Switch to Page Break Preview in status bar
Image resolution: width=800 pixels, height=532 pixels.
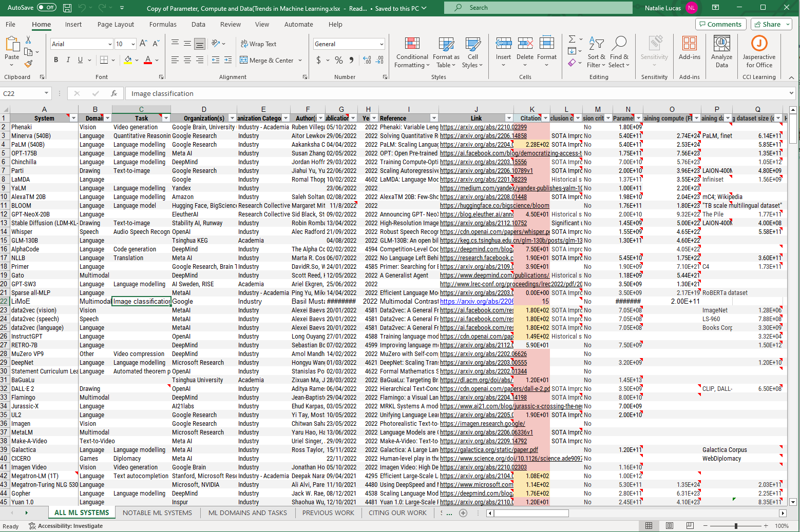pyautogui.click(x=690, y=526)
